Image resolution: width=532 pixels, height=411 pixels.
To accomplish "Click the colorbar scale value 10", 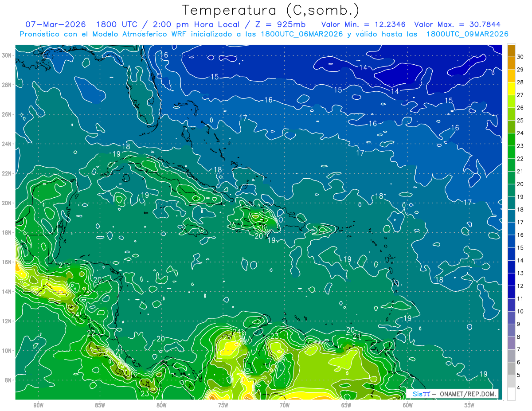I will coord(520,311).
